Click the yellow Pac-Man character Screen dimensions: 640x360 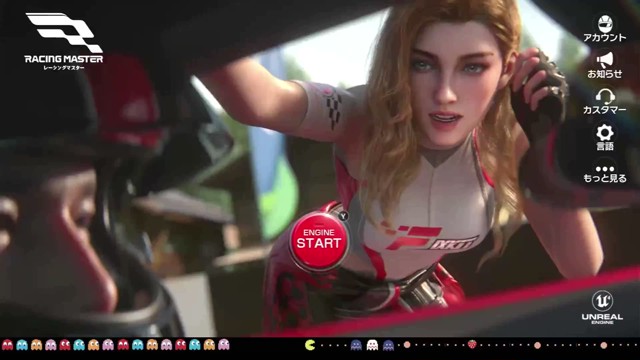coord(310,345)
